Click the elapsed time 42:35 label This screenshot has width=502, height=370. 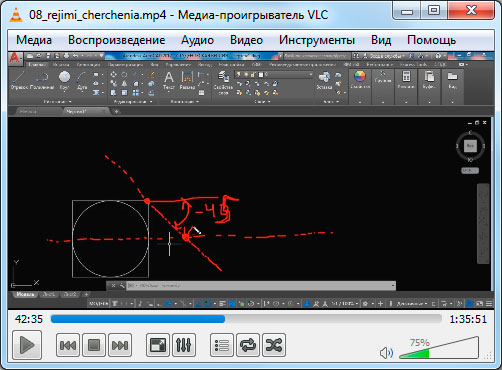click(x=29, y=319)
